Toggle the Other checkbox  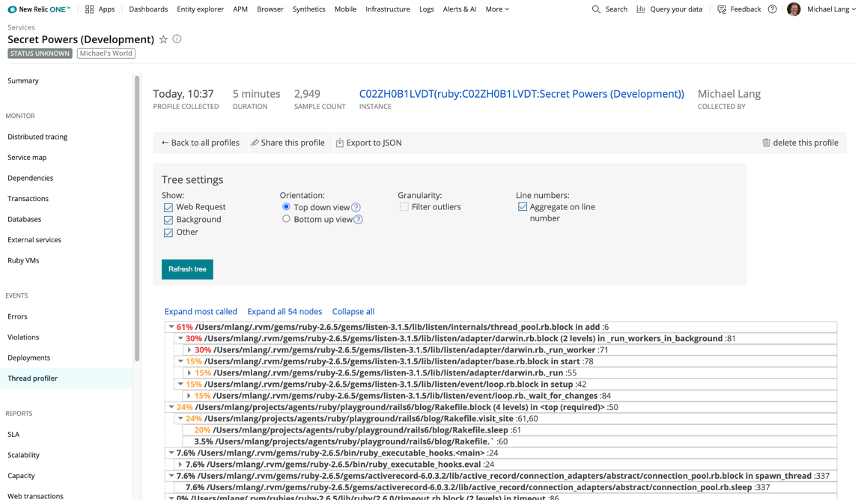pyautogui.click(x=168, y=232)
